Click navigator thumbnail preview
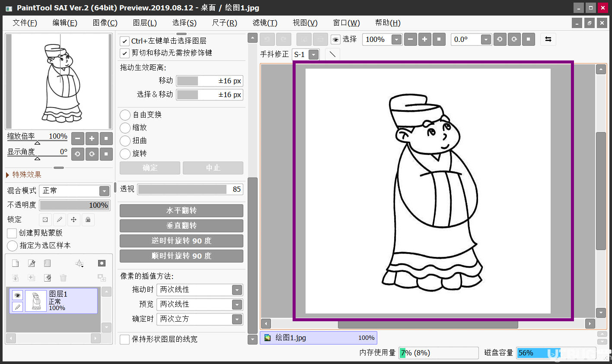 (59, 81)
